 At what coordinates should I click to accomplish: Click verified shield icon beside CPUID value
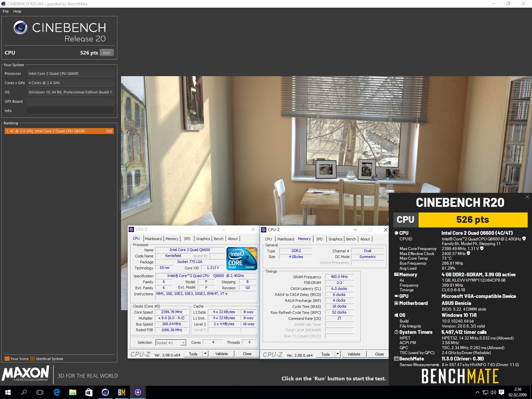pos(524,238)
